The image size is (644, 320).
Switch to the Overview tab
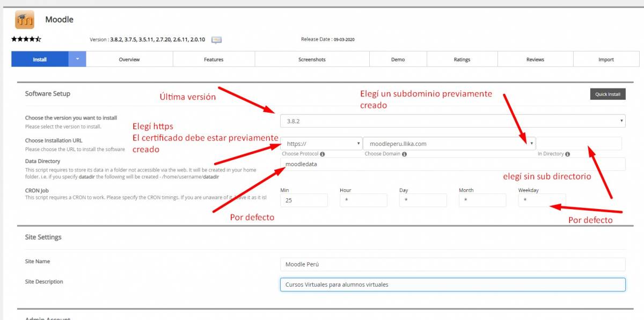tap(129, 59)
